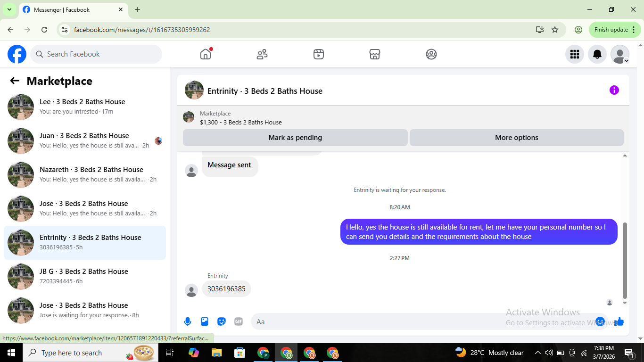View site information icon in address bar
The image size is (644, 362).
(x=65, y=30)
